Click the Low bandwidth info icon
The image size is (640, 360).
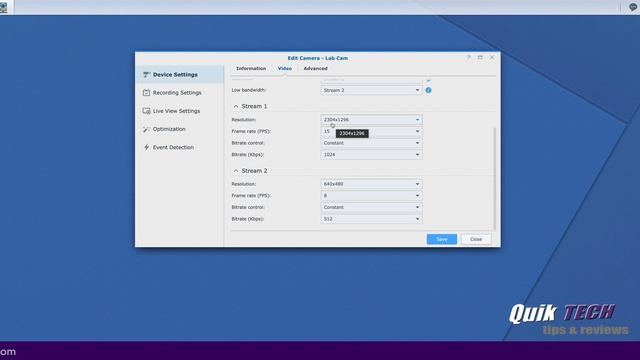pos(428,90)
